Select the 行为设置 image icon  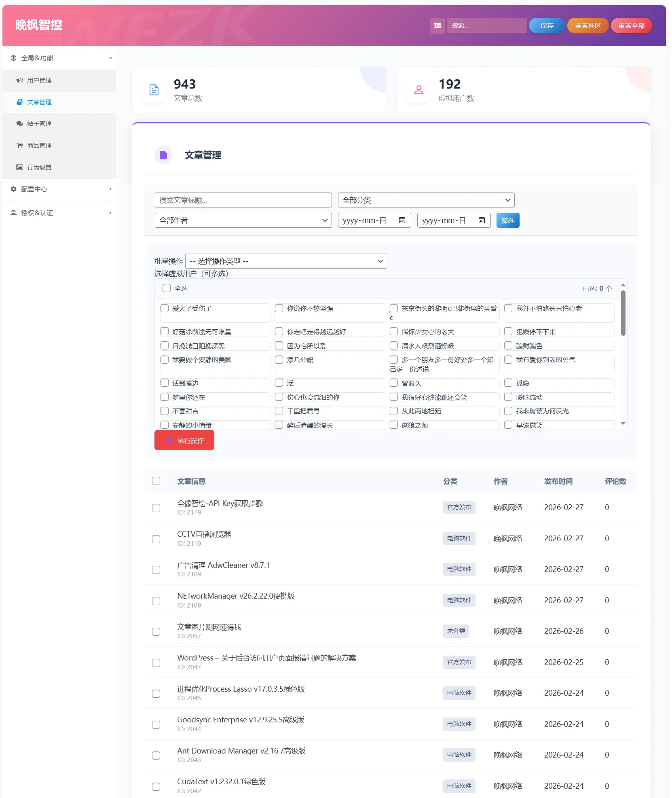click(19, 167)
